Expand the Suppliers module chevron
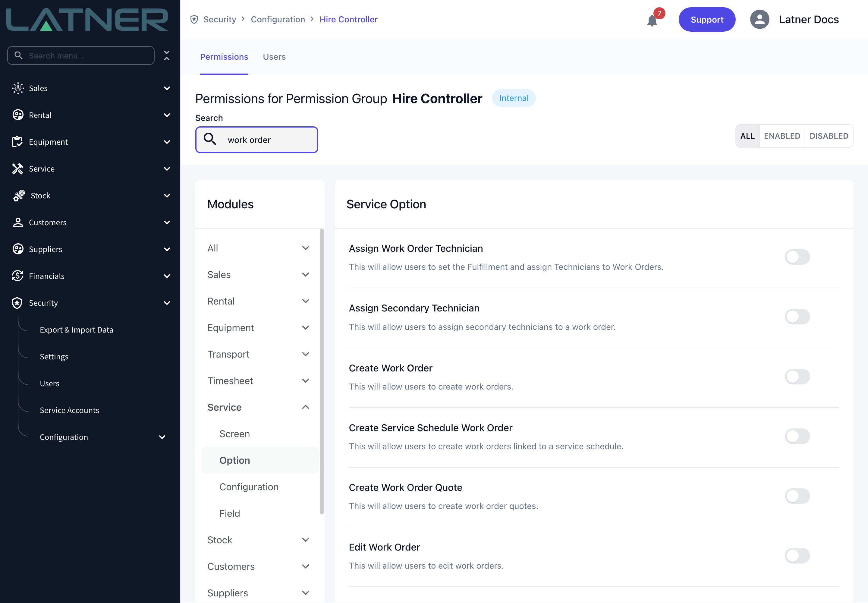868x603 pixels. (x=306, y=593)
